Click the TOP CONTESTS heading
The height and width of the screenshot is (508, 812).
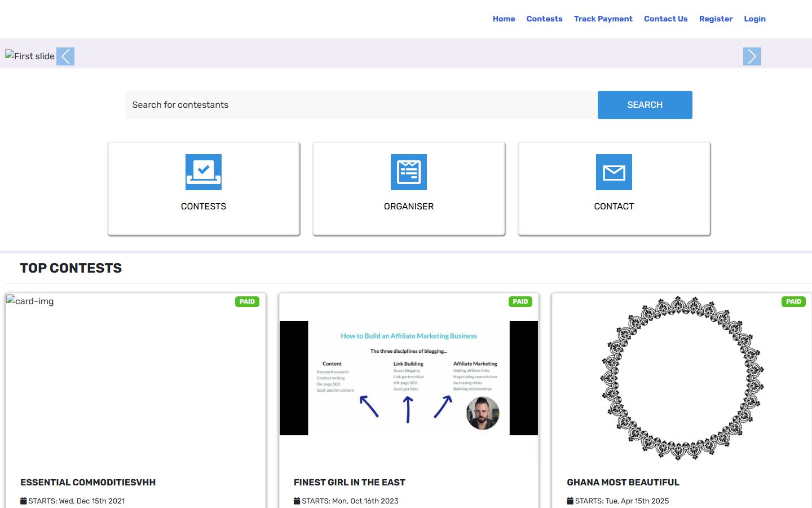[71, 268]
